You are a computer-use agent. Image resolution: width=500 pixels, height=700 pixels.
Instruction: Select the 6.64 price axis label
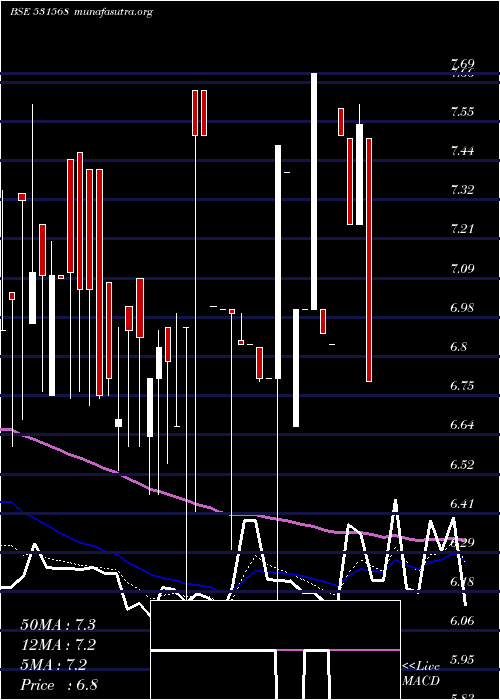(x=462, y=425)
